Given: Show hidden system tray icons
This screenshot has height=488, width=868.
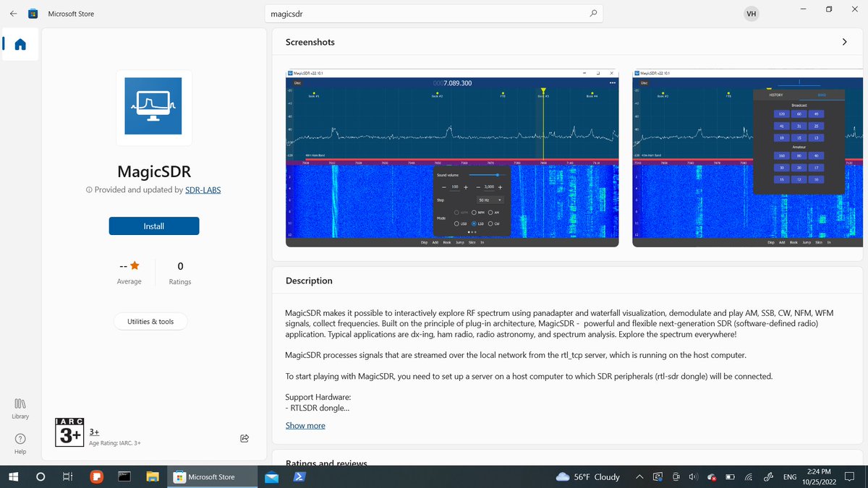Looking at the screenshot, I should click(x=639, y=477).
